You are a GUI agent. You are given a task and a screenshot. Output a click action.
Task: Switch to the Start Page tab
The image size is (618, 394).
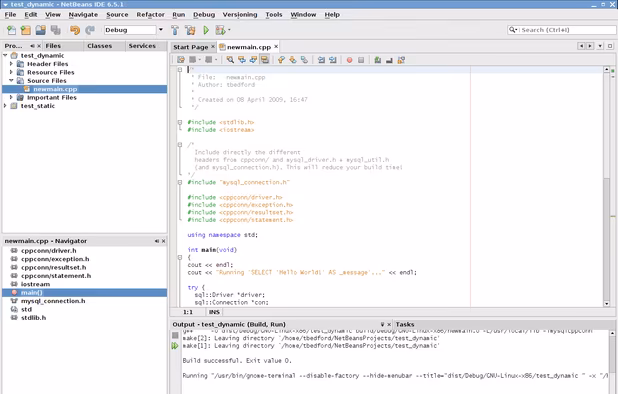pyautogui.click(x=190, y=47)
